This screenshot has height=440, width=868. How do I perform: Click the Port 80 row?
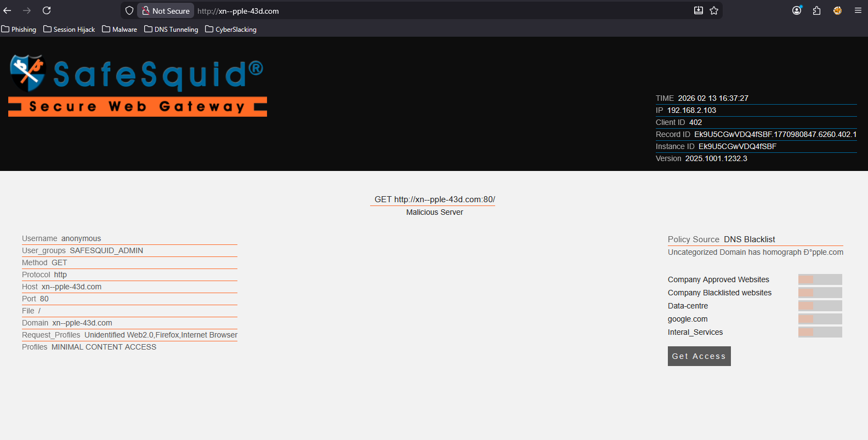coord(129,299)
